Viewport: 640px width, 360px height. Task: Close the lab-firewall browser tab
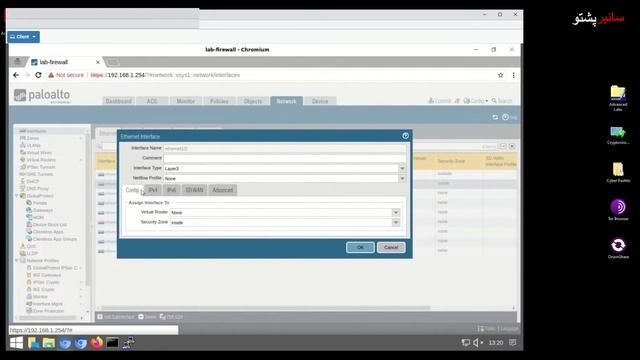pos(98,62)
